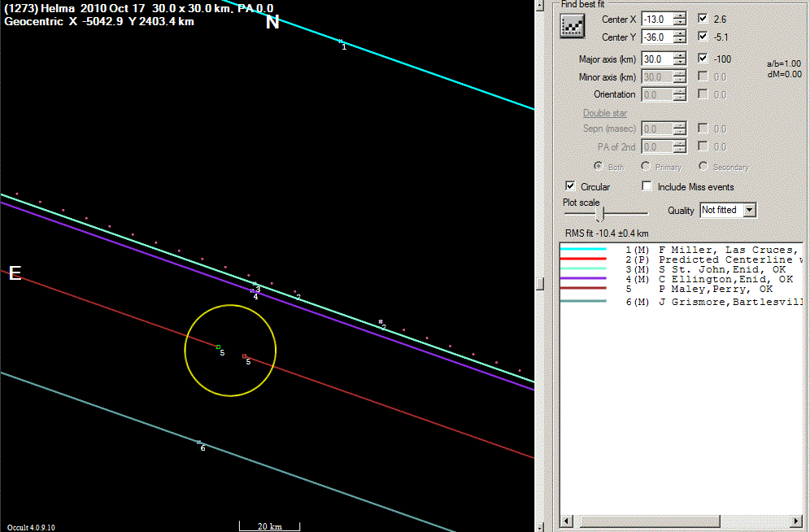Image resolution: width=810 pixels, height=532 pixels.
Task: Open the Quality dropdown showing Not fitted
Action: pos(749,210)
